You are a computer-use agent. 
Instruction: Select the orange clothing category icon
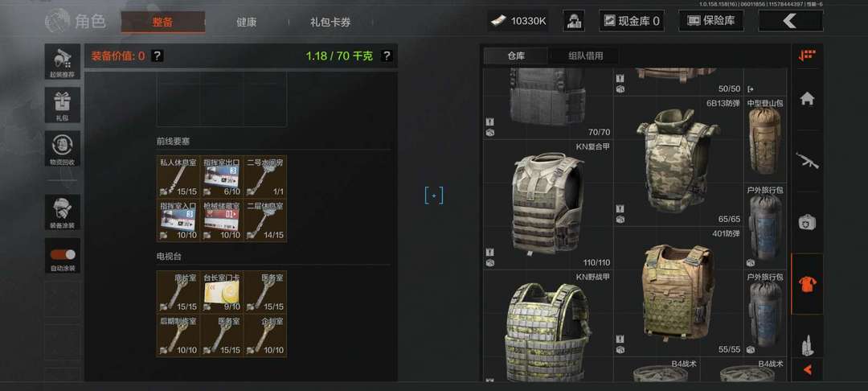tap(807, 284)
